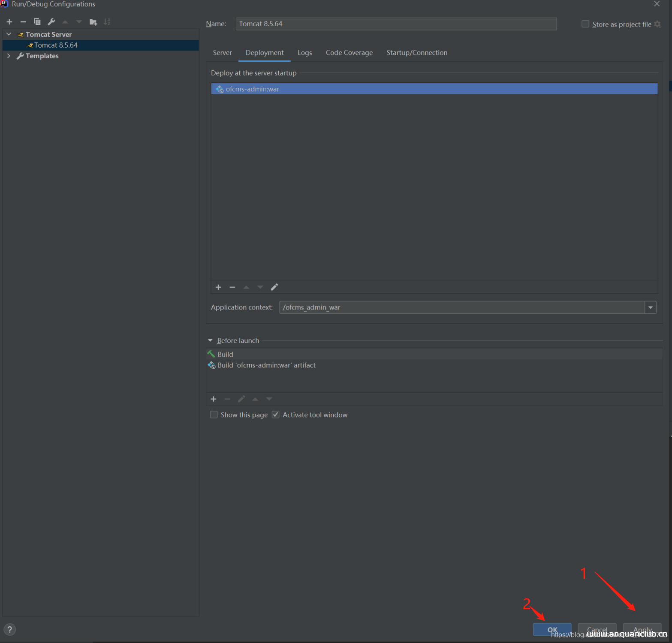Collapse the Tomcat Server tree node
Viewport: 672px width, 643px height.
click(x=9, y=34)
